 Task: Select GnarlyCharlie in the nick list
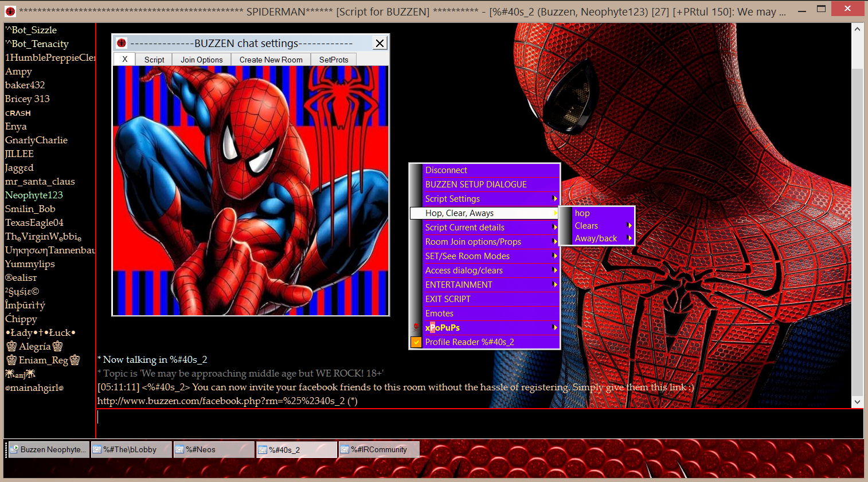36,140
